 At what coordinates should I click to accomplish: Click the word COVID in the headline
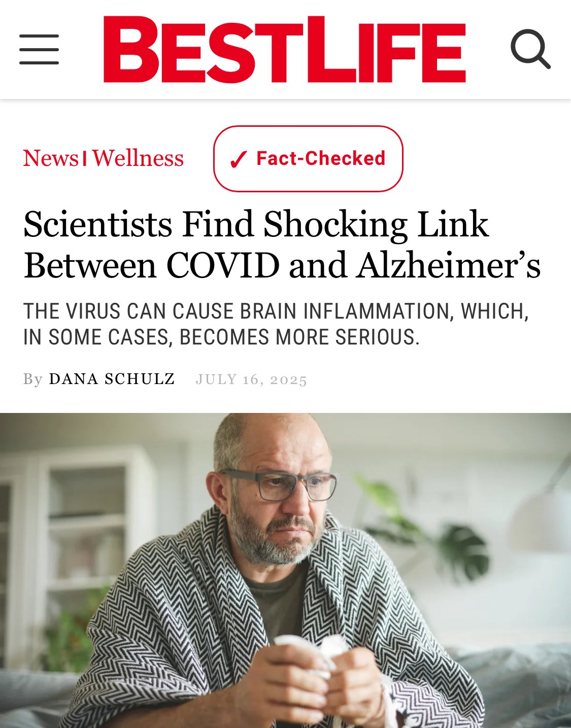[223, 266]
